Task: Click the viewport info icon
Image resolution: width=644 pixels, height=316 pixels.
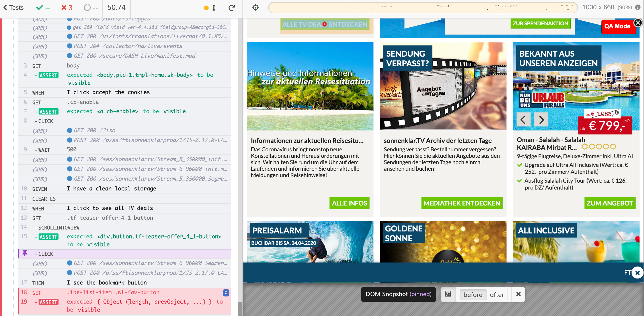Action: pos(638,7)
